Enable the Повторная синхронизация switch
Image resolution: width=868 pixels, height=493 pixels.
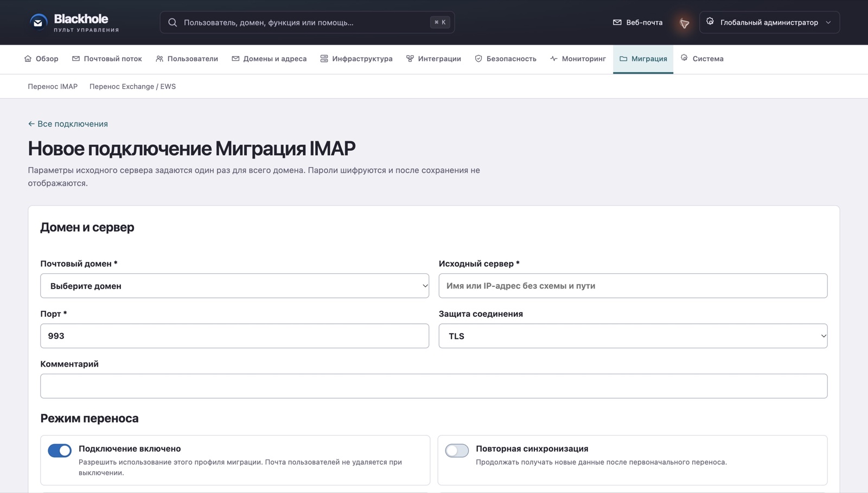pyautogui.click(x=457, y=451)
